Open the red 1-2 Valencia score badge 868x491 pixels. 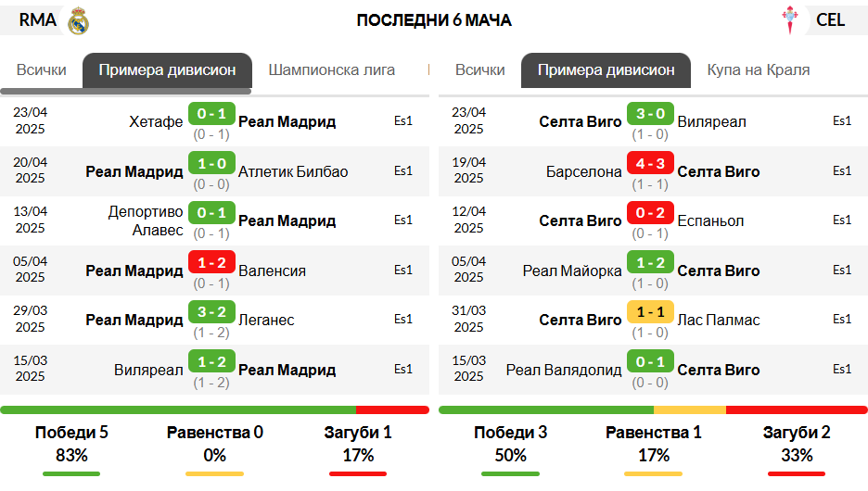(x=211, y=263)
